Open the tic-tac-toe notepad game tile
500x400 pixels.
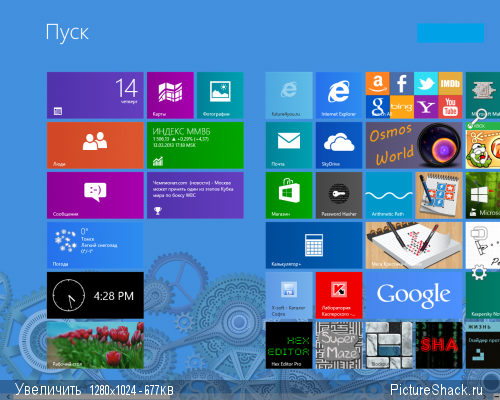pos(439,195)
